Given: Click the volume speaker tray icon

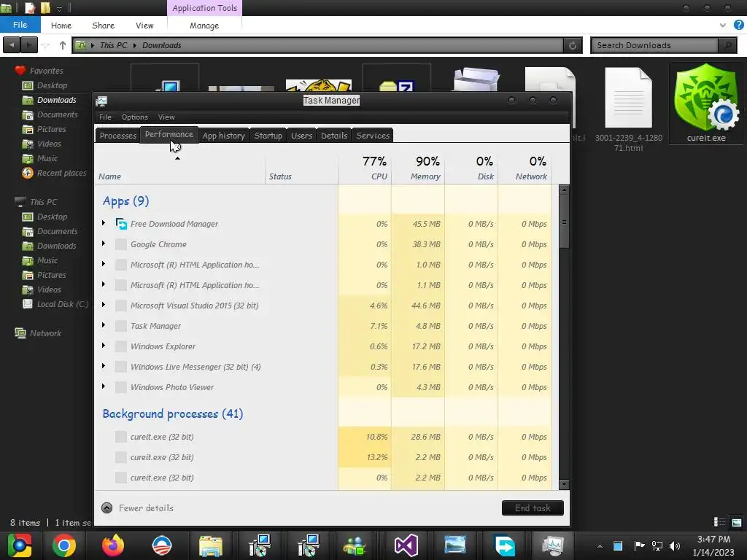Looking at the screenshot, I should click(675, 545).
